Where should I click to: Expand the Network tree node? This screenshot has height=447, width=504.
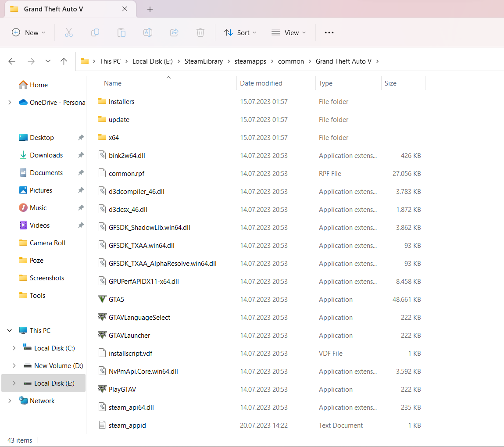10,401
